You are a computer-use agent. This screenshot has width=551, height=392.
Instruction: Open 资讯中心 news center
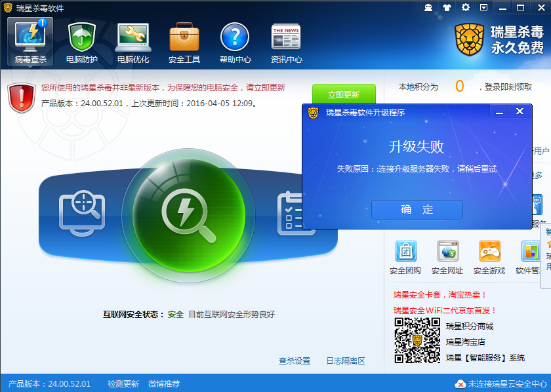pyautogui.click(x=286, y=43)
